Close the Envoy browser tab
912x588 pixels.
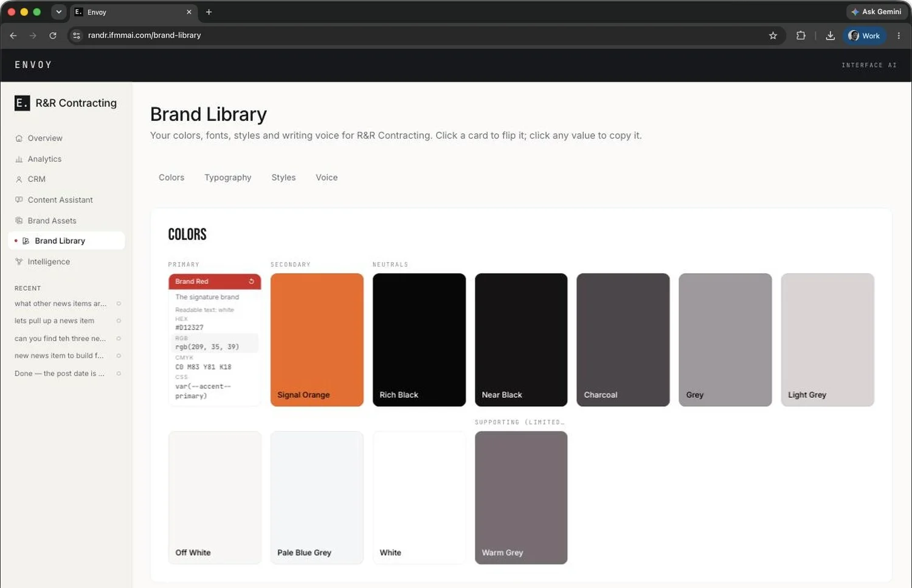click(189, 12)
